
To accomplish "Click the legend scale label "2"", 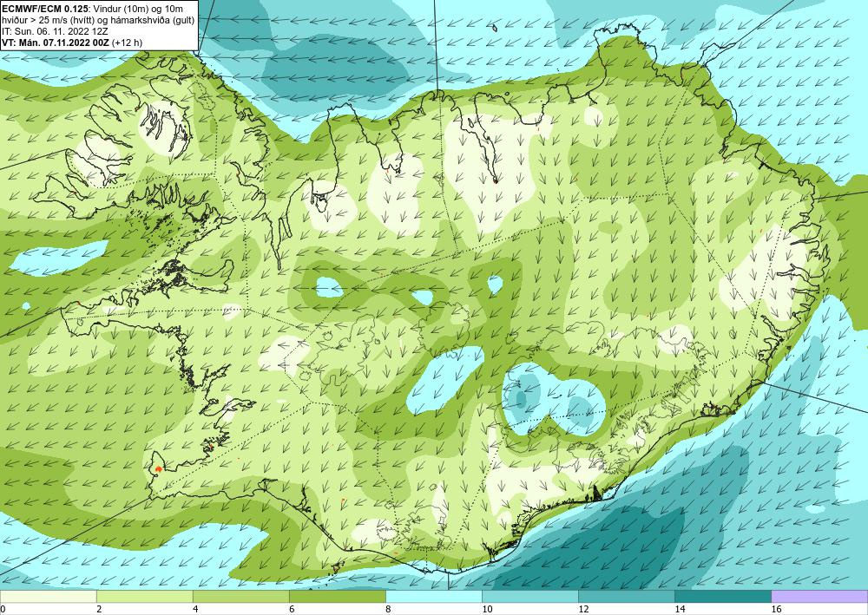I will [x=99, y=609].
